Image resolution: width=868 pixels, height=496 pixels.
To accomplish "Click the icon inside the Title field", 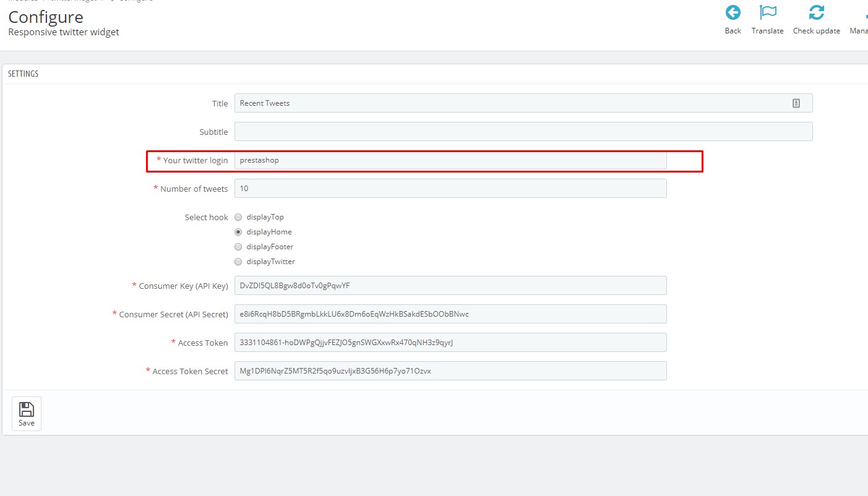I will 796,103.
